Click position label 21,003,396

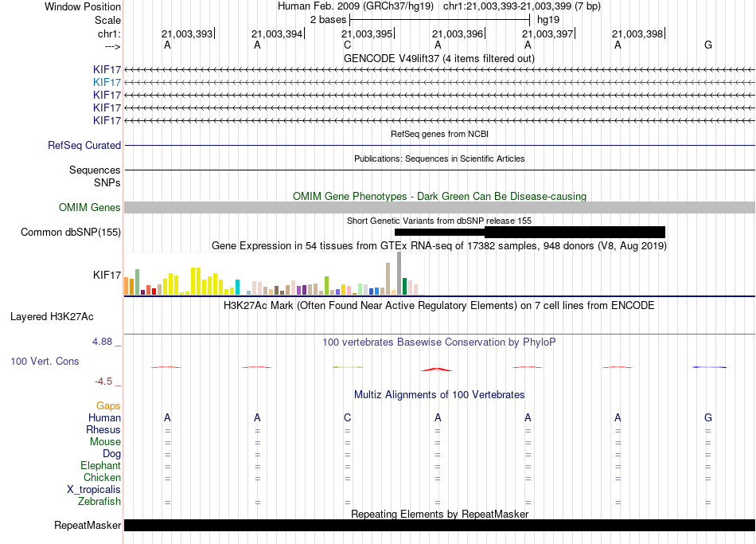coord(458,33)
